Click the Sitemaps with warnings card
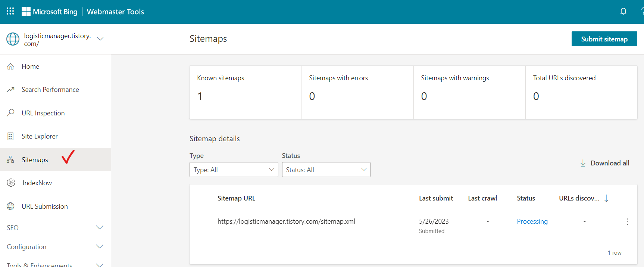644x267 pixels. tap(469, 92)
